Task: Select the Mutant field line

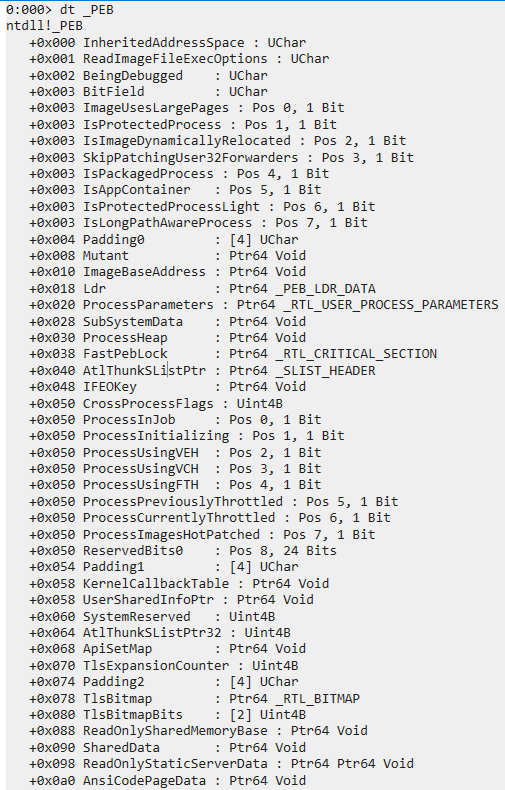Action: (167, 255)
